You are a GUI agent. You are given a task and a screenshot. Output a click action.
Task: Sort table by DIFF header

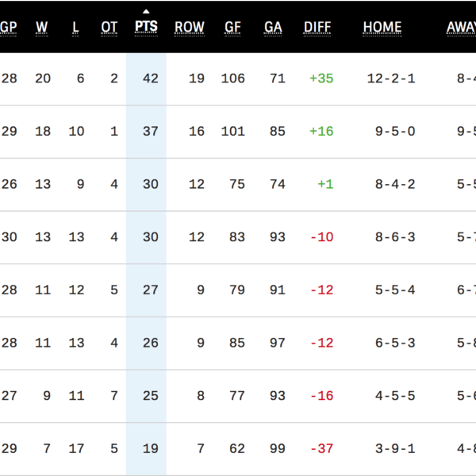318,27
